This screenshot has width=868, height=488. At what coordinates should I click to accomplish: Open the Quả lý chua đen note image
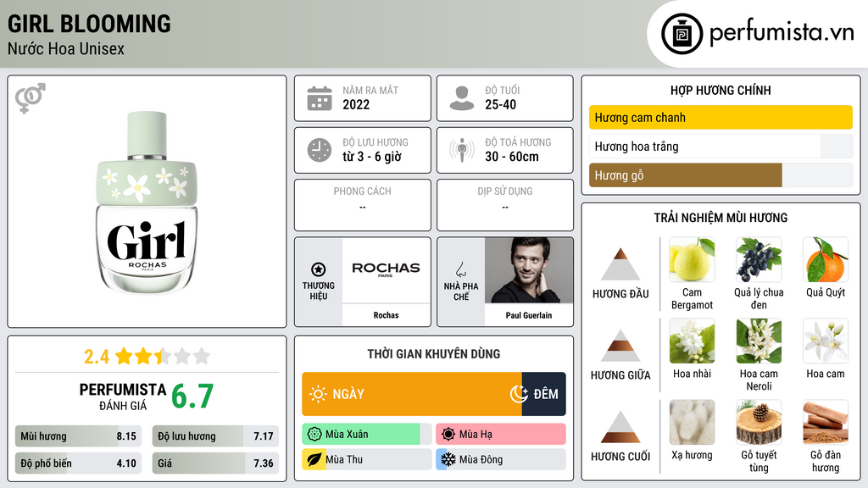tap(759, 259)
